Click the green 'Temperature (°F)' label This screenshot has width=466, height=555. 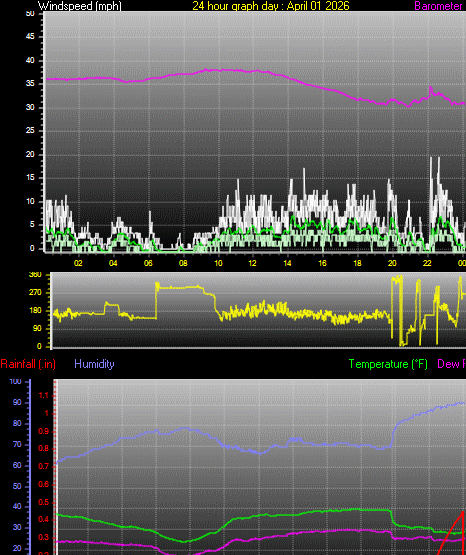388,364
